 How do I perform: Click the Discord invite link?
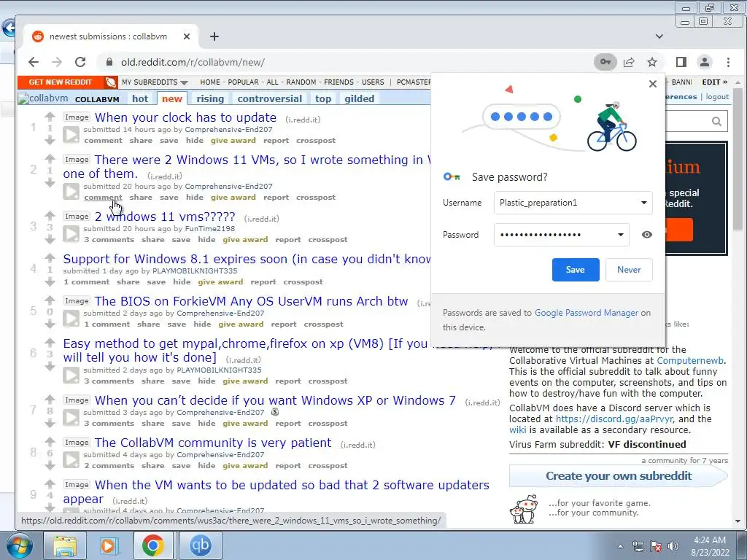(614, 419)
